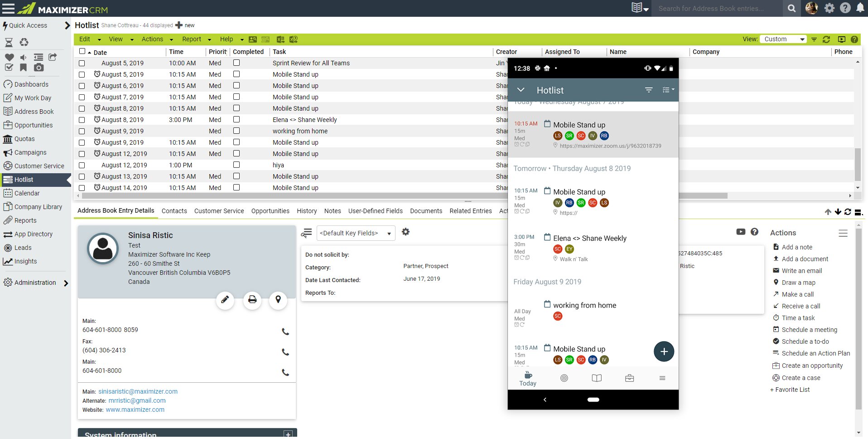Open the View: Custom dropdown
868x439 pixels.
tap(783, 39)
